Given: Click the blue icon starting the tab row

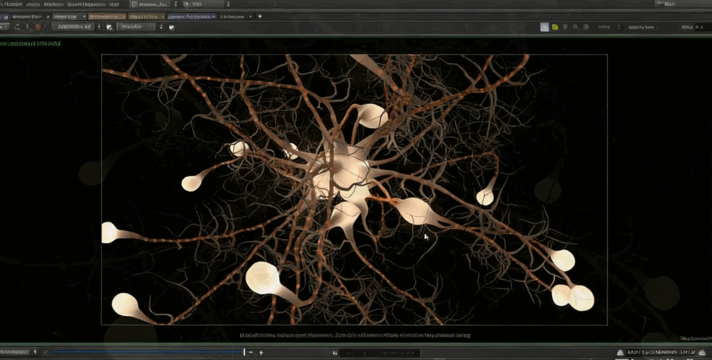Looking at the screenshot, I should coord(4,16).
